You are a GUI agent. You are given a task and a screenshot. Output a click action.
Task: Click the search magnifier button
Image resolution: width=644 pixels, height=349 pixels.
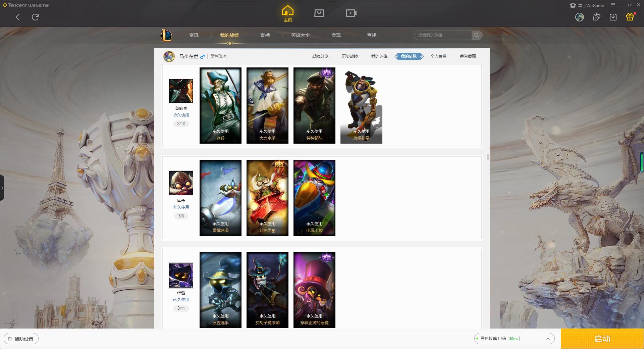pyautogui.click(x=477, y=35)
